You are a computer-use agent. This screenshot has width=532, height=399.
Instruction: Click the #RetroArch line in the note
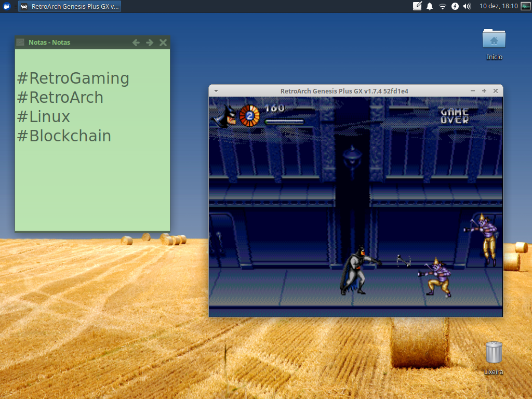(60, 97)
